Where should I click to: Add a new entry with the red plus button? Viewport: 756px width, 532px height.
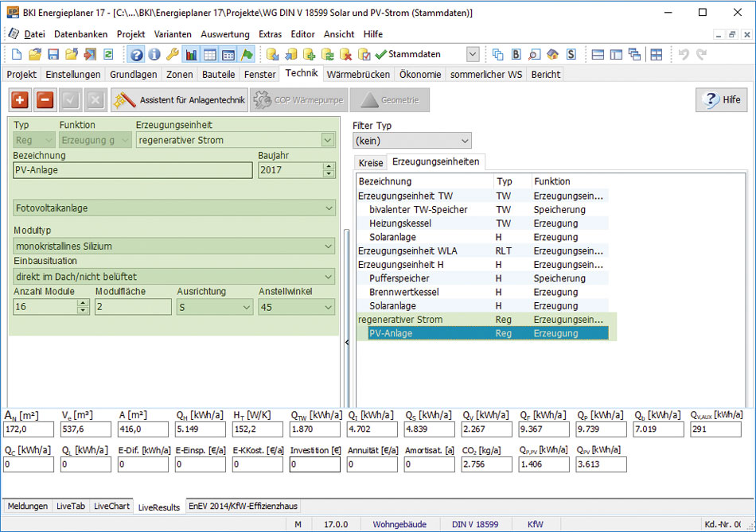(x=20, y=99)
